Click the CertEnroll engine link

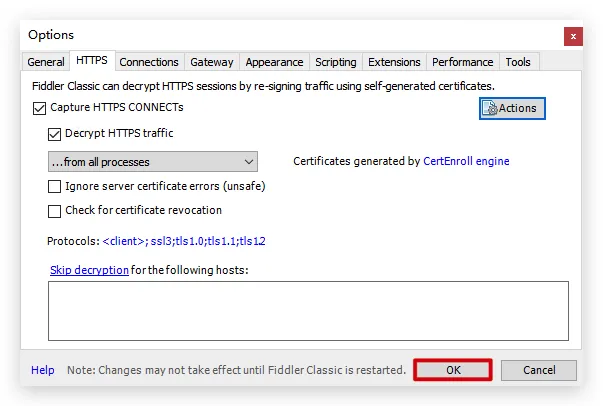coord(466,161)
